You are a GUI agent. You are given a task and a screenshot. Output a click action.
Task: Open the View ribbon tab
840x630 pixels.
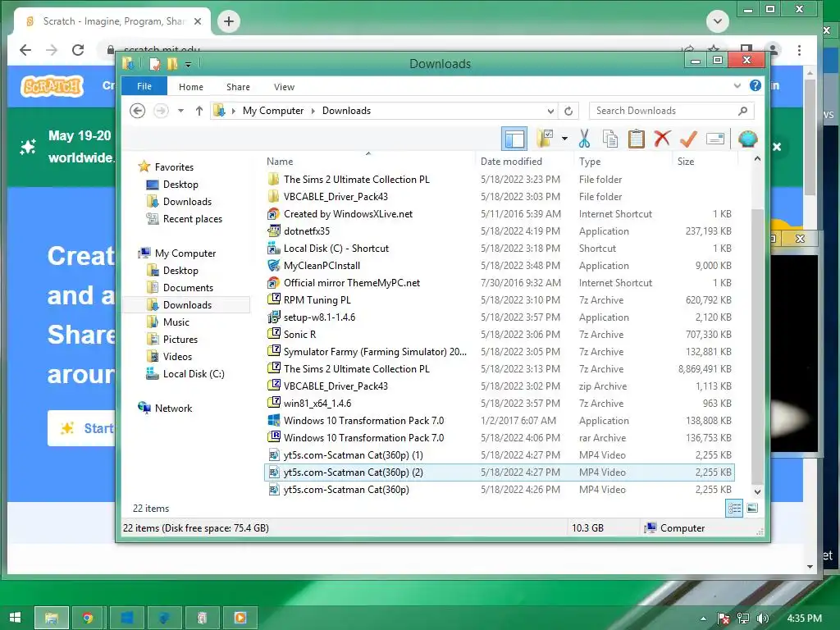[284, 87]
